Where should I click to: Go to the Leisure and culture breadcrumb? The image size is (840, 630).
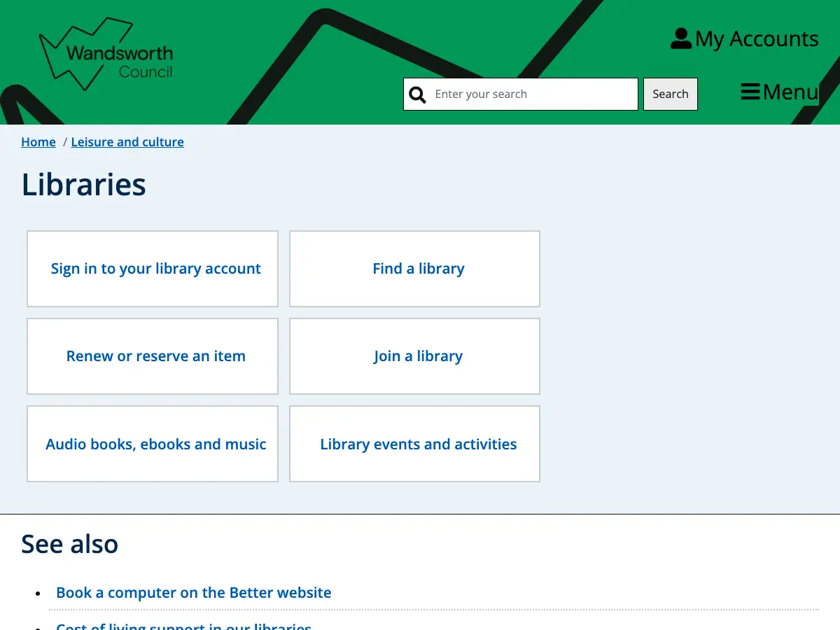(x=127, y=142)
